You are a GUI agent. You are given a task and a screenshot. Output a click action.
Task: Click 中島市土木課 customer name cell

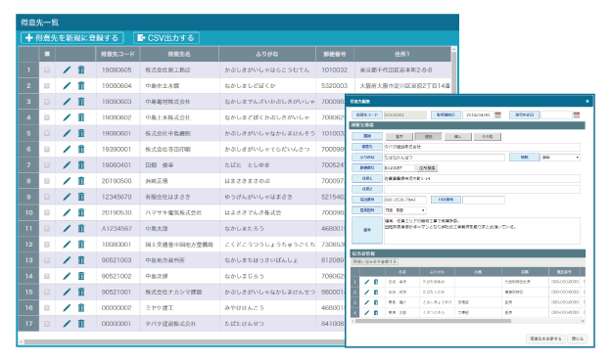179,86
